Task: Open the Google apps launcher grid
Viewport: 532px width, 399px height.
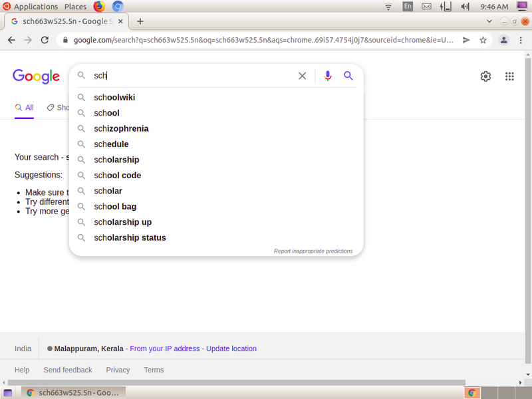Action: pyautogui.click(x=509, y=76)
